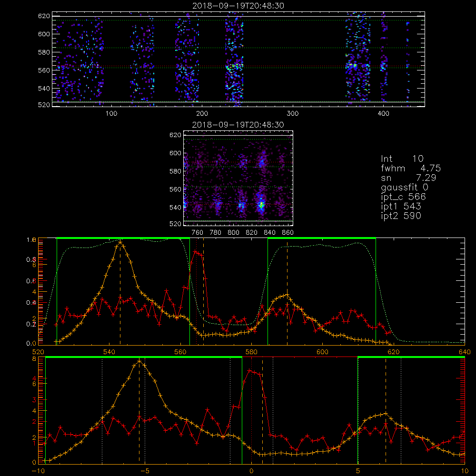
Task: Click the '820' axis label under the middle image
Action: (252, 233)
